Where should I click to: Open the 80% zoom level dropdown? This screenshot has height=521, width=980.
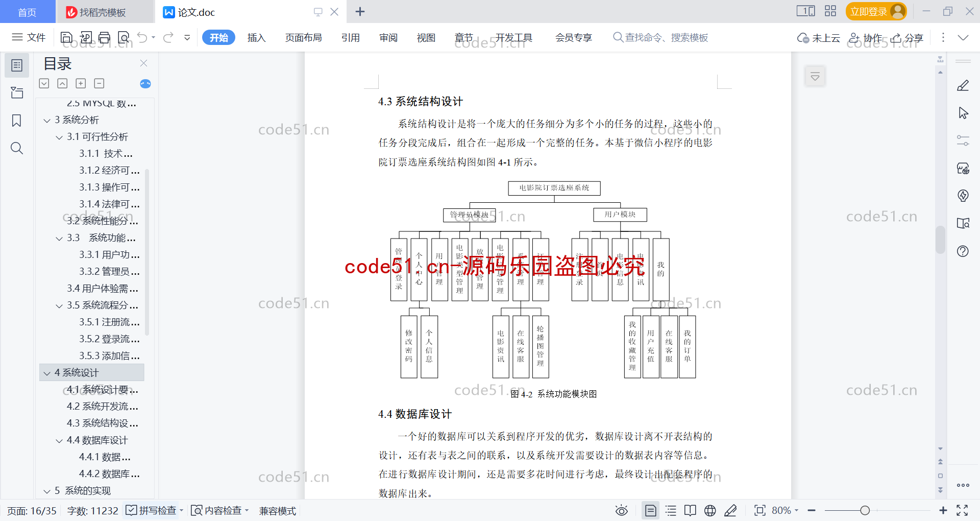pos(785,510)
